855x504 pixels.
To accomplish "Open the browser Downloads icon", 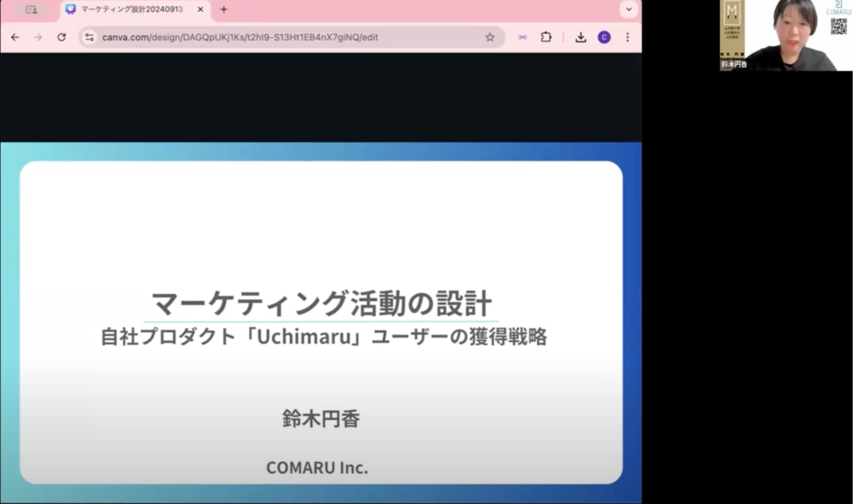I will pyautogui.click(x=581, y=37).
